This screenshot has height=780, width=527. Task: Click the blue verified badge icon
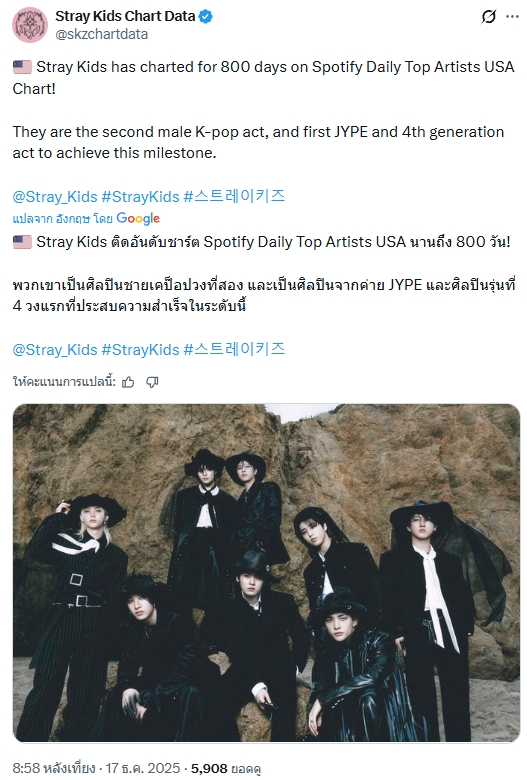click(x=206, y=16)
